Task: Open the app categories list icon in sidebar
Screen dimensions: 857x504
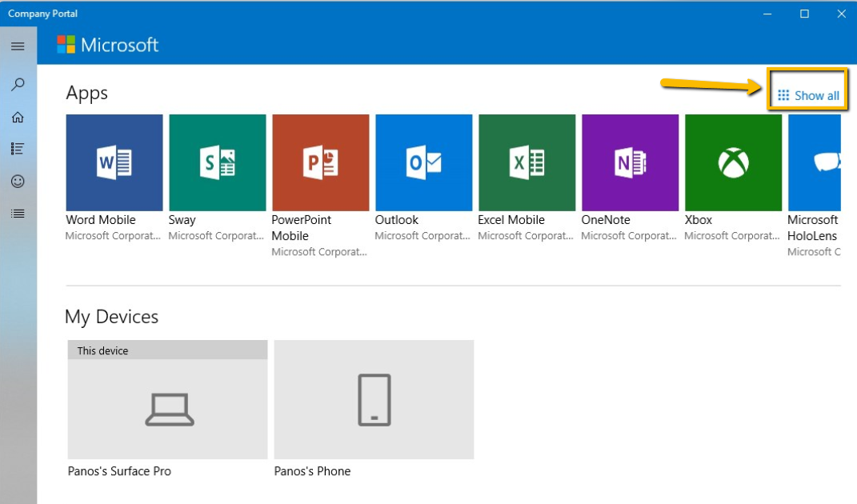Action: tap(18, 149)
